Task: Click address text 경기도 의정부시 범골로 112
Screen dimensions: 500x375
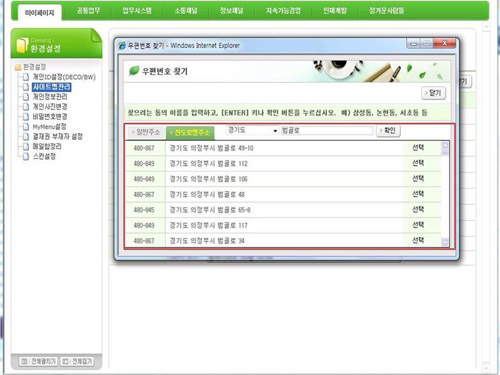Action: click(x=208, y=163)
